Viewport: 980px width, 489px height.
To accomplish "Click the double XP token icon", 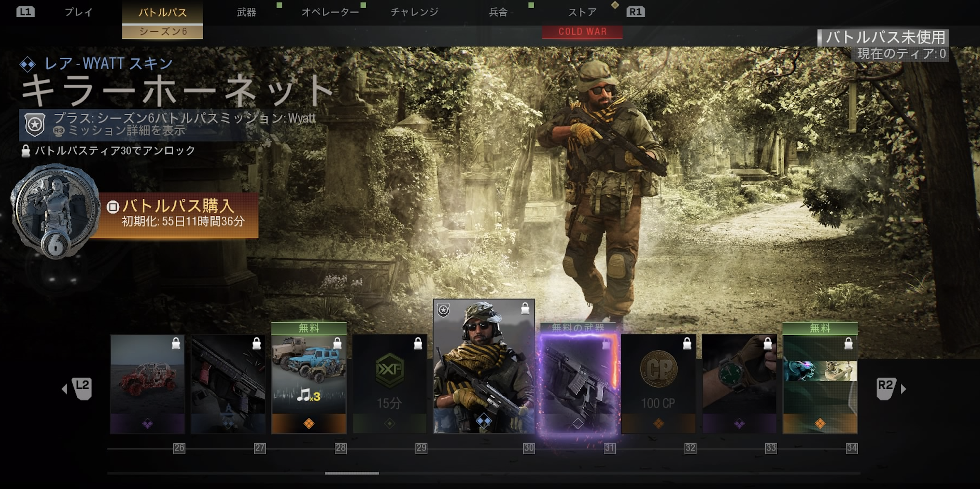I will [x=389, y=370].
